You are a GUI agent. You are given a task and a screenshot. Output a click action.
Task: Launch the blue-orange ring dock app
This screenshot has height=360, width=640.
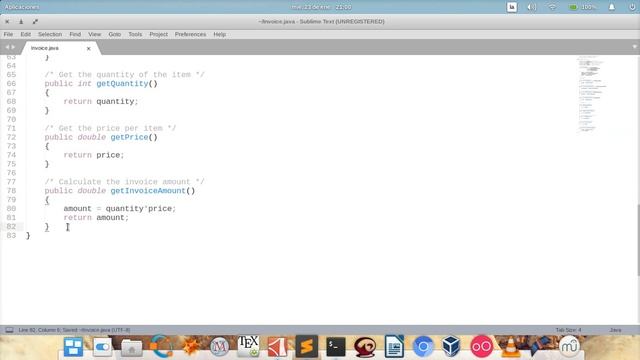coord(161,347)
